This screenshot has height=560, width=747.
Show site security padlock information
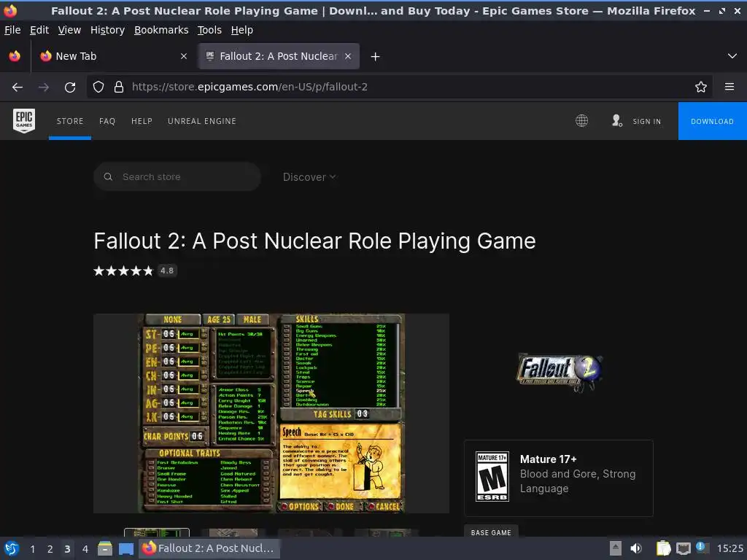pyautogui.click(x=119, y=87)
